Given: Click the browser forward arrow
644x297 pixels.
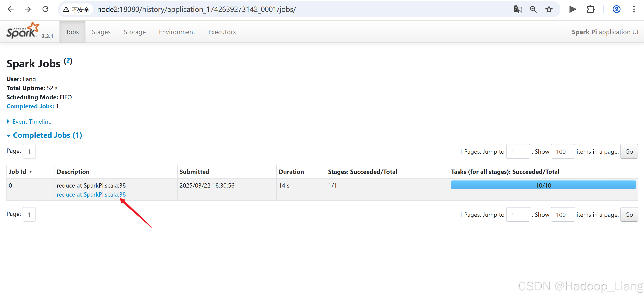Looking at the screenshot, I should click(x=28, y=9).
